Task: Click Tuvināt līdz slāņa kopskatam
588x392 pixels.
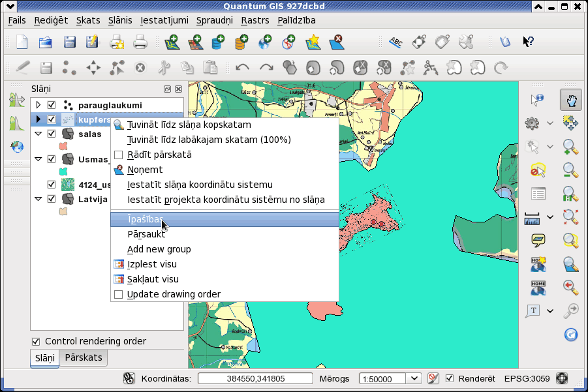Action: (x=224, y=125)
